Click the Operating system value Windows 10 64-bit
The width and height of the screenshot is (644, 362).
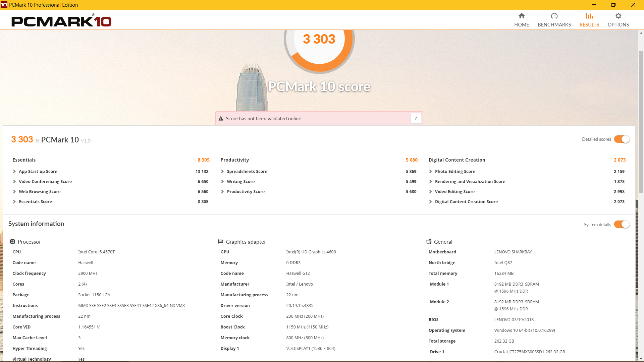[x=525, y=330]
